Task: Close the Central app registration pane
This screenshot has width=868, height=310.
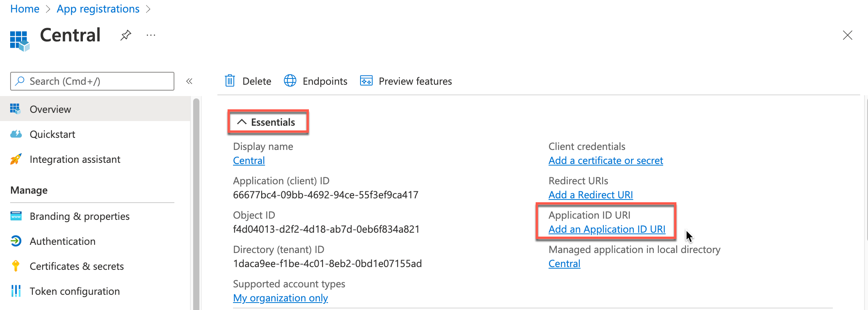Action: pyautogui.click(x=847, y=36)
